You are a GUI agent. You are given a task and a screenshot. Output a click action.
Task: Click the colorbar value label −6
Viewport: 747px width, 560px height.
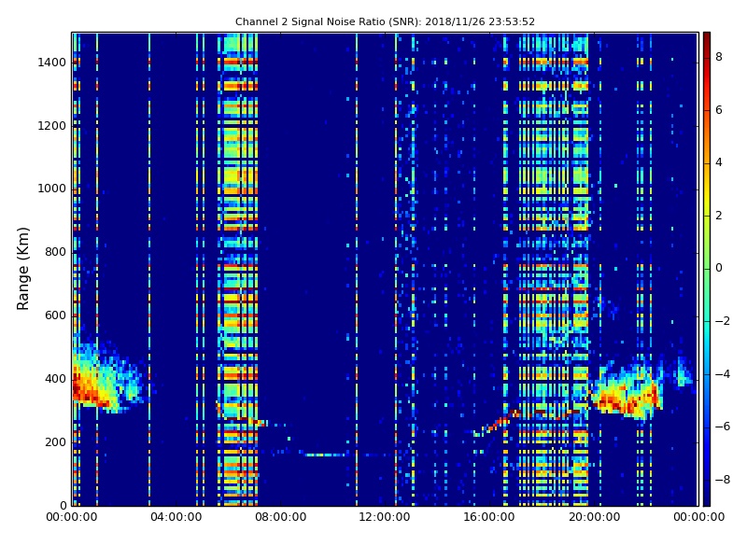click(722, 427)
